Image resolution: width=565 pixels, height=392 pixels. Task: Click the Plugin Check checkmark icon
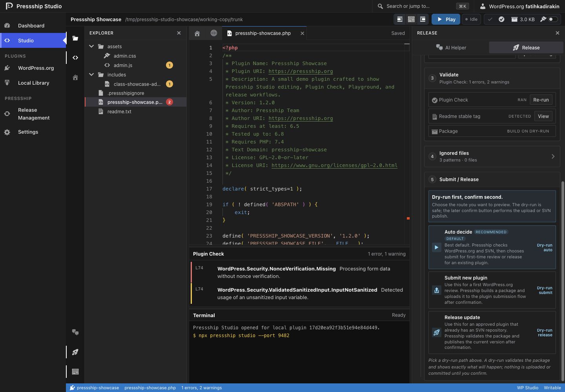(435, 100)
